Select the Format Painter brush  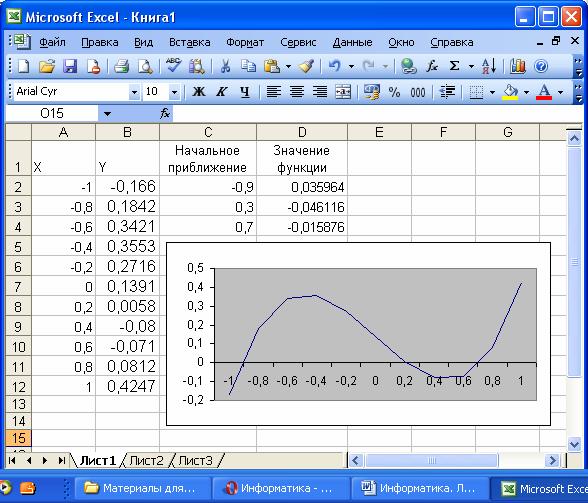pos(306,66)
